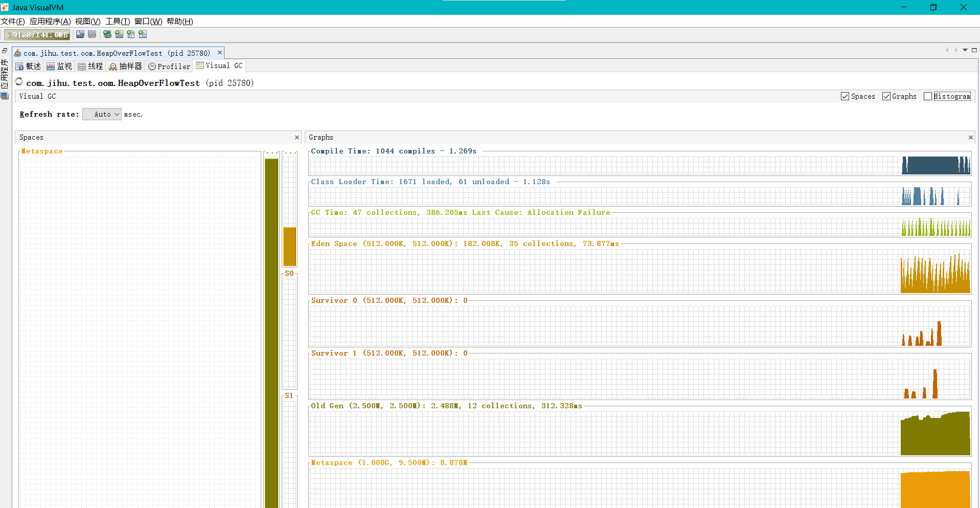Switch to the Profiler tab
This screenshot has height=508, width=980.
click(x=169, y=66)
